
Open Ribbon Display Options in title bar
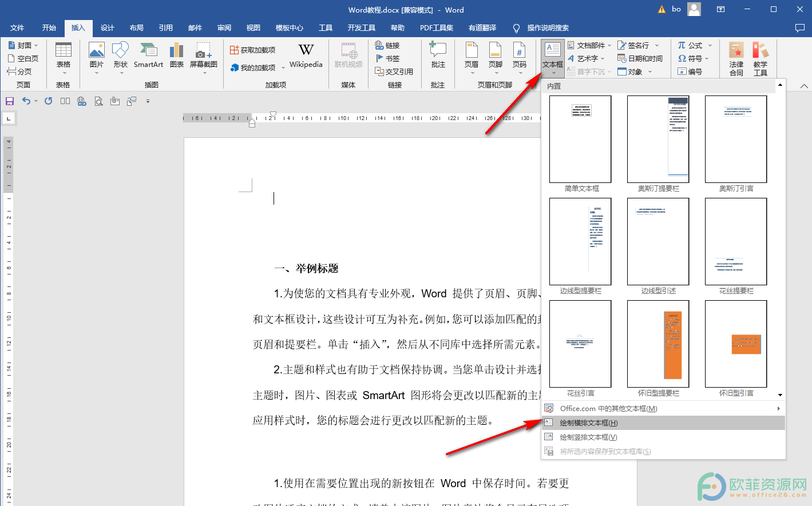pyautogui.click(x=721, y=9)
